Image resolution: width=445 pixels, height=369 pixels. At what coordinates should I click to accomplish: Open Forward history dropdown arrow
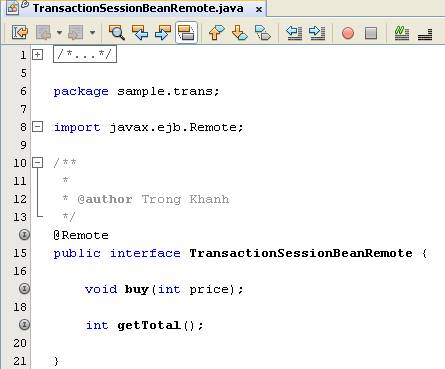pos(92,33)
